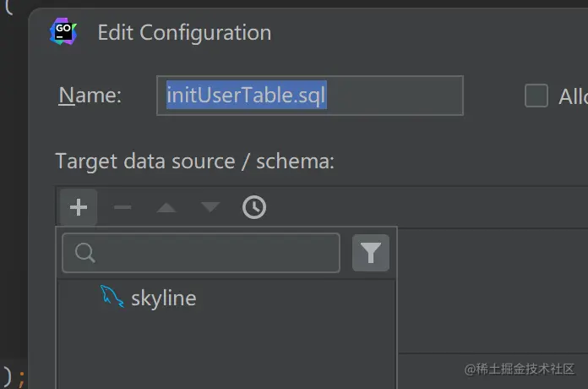Viewport: 588px width, 389px height.
Task: Move the data source down
Action: click(210, 207)
